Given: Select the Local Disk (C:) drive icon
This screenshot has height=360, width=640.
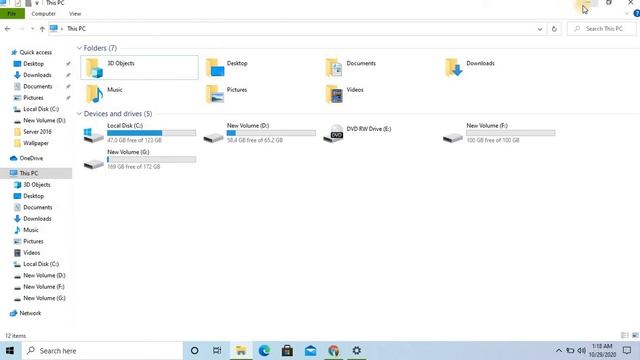Looking at the screenshot, I should tap(93, 135).
